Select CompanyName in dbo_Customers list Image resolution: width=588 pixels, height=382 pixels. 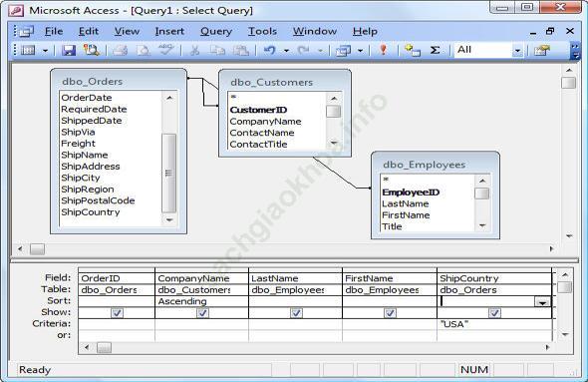tap(265, 122)
